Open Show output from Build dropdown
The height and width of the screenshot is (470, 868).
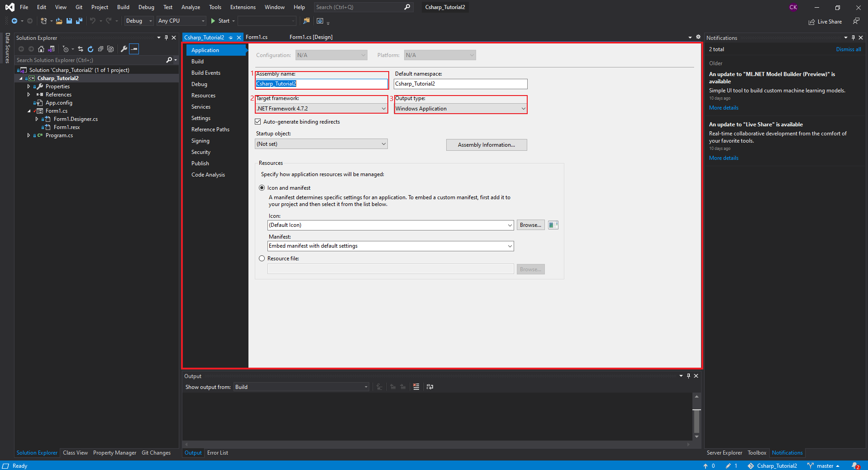(x=301, y=387)
